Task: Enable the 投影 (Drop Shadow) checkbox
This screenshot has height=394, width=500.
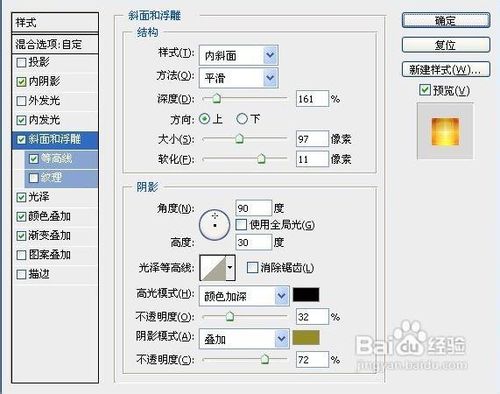Action: (x=21, y=62)
